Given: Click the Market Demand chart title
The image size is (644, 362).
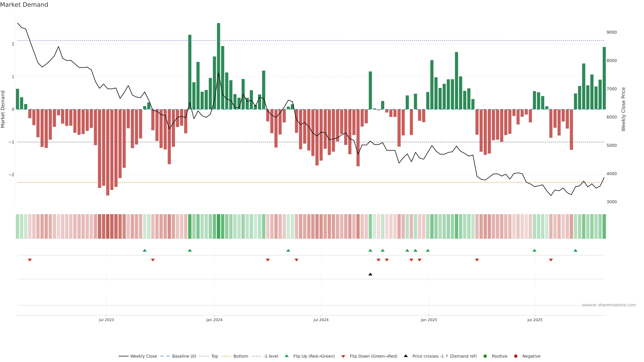Looking at the screenshot, I should click(x=24, y=5).
